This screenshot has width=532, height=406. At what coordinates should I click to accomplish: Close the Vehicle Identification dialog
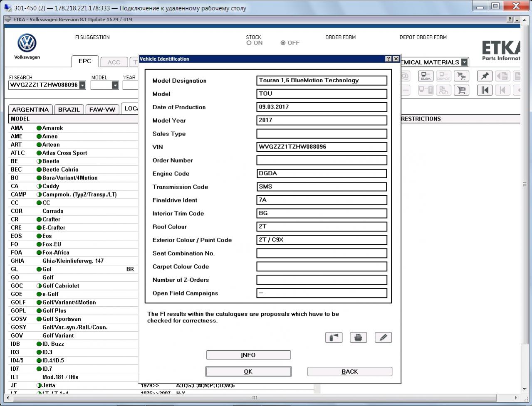[x=396, y=59]
